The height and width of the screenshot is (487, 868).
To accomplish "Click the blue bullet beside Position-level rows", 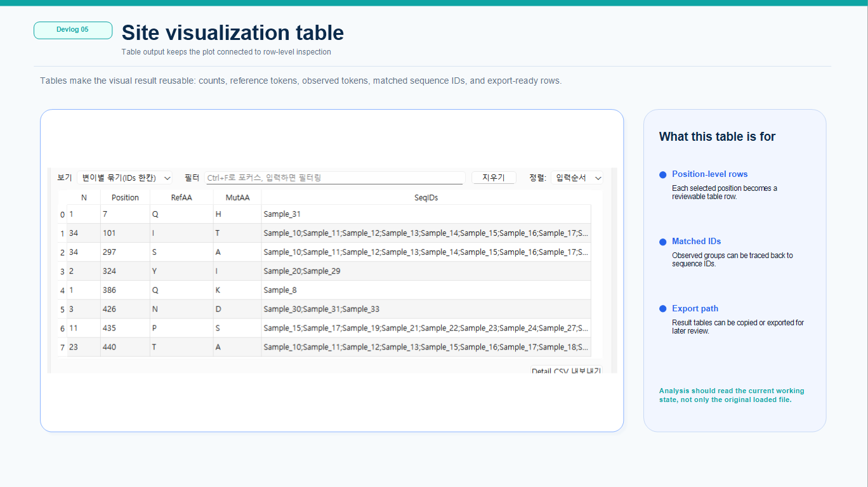I will click(662, 174).
